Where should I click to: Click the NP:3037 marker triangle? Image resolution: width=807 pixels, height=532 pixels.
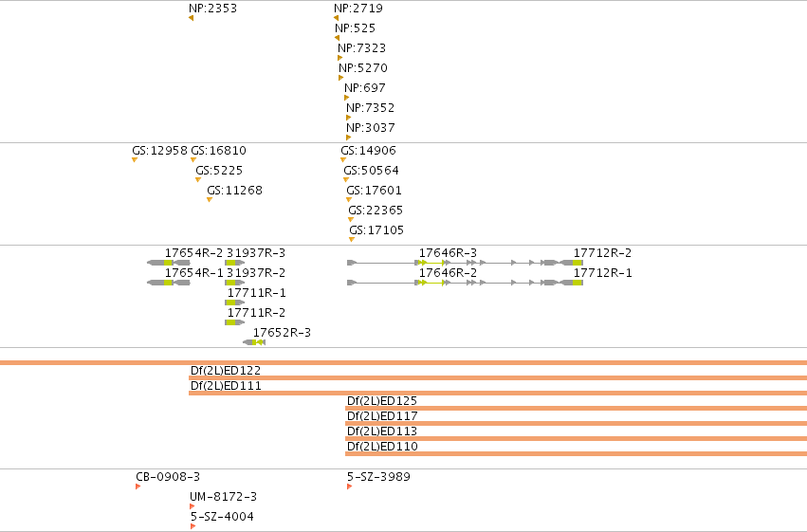point(348,138)
